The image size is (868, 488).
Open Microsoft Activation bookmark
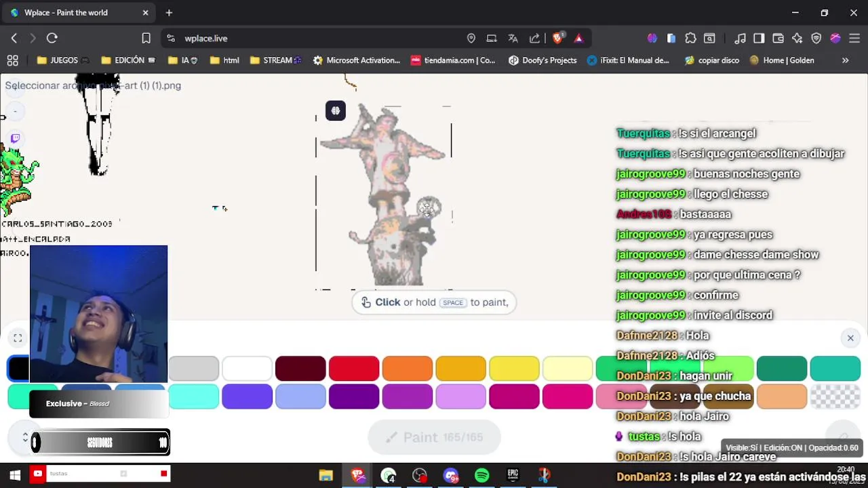(x=357, y=60)
